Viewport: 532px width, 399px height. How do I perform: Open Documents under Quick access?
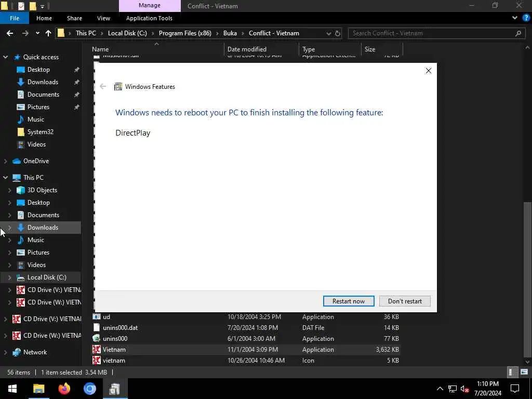(43, 95)
